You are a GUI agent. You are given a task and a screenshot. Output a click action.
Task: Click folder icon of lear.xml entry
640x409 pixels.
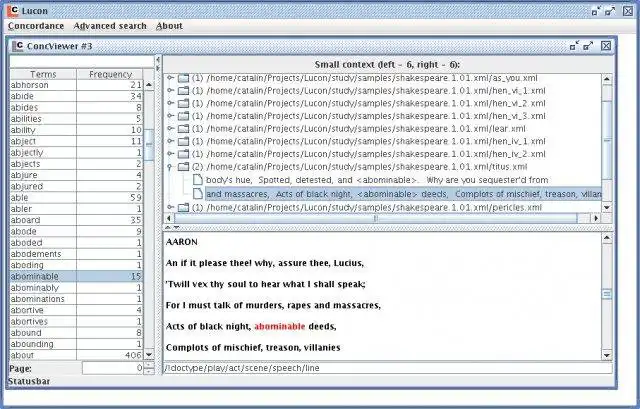(184, 128)
